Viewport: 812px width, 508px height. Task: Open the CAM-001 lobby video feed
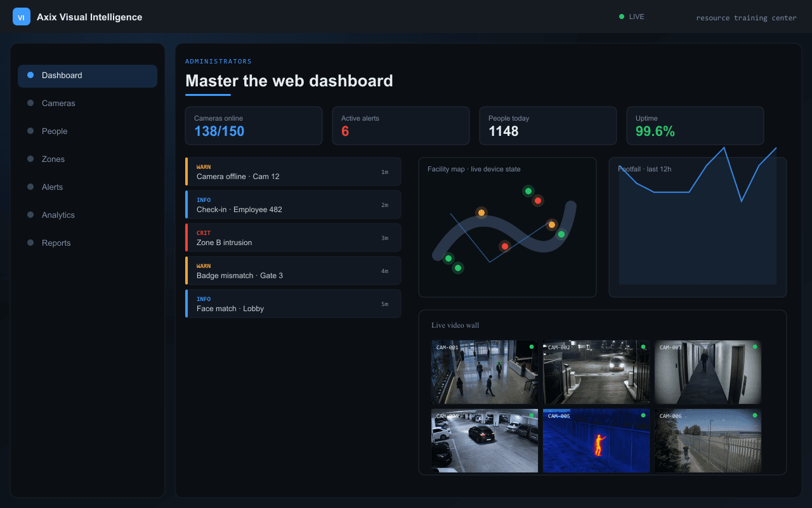[485, 372]
